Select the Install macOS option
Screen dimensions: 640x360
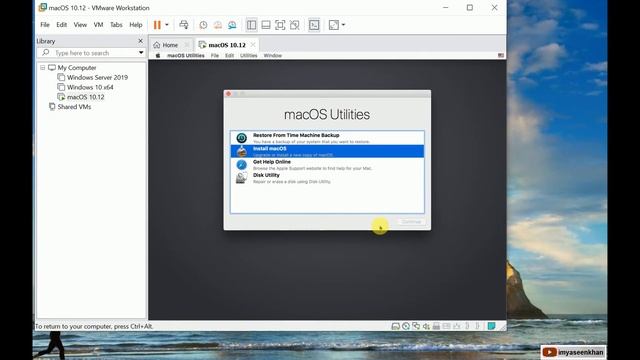[x=327, y=151]
